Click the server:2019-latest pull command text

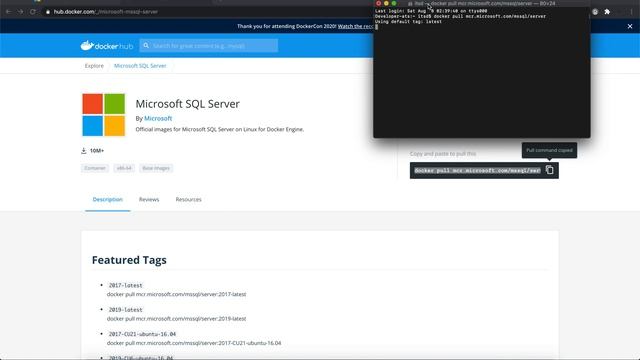176,319
